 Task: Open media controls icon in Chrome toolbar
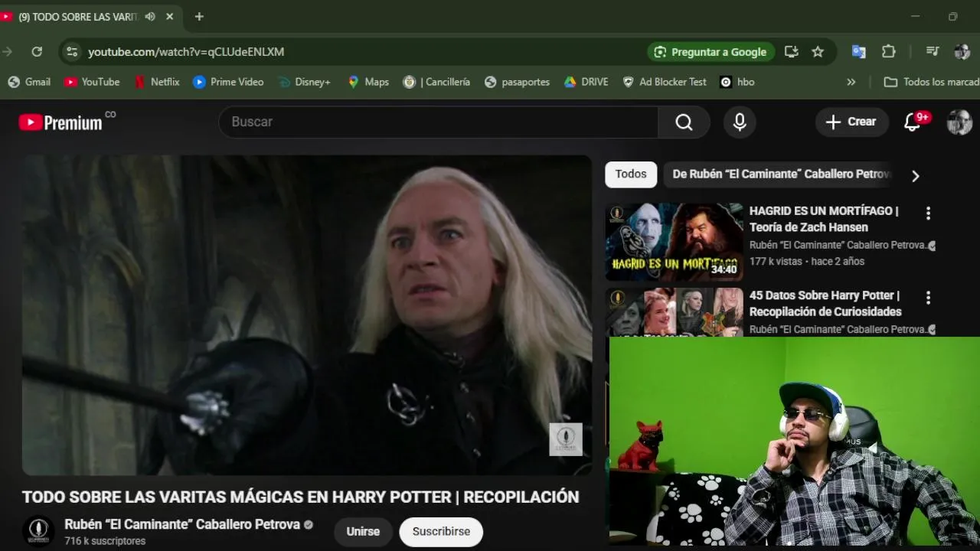[933, 52]
